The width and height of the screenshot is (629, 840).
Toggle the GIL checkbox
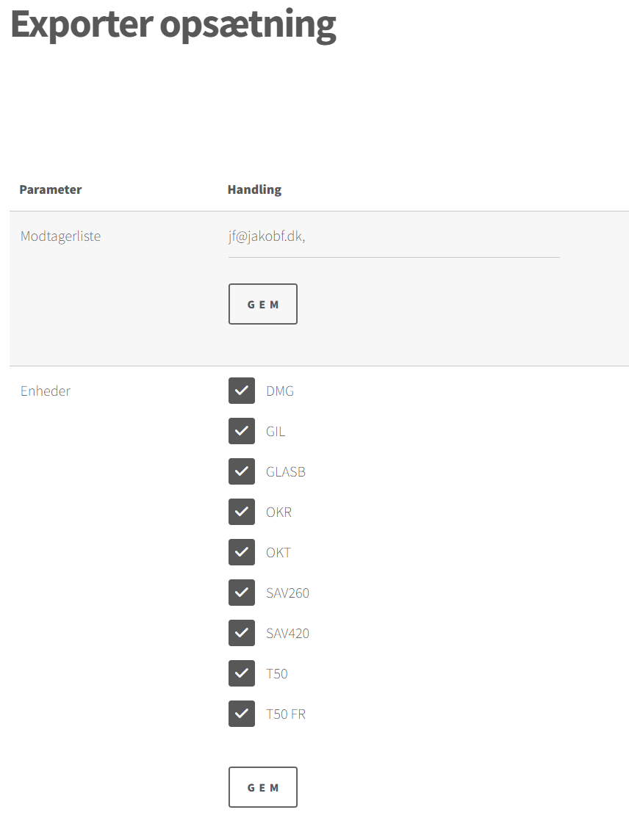click(242, 432)
